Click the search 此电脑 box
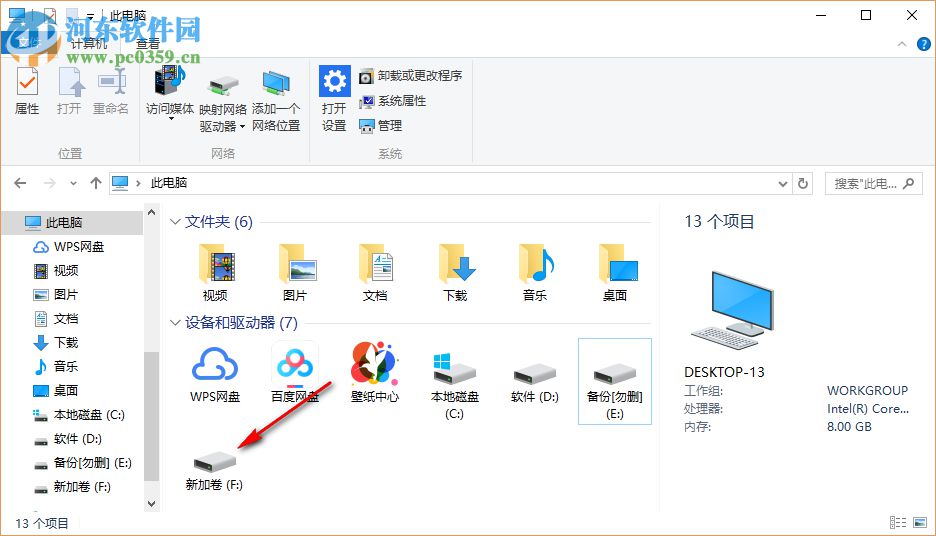Viewport: 936px width, 536px height. pyautogui.click(x=873, y=184)
